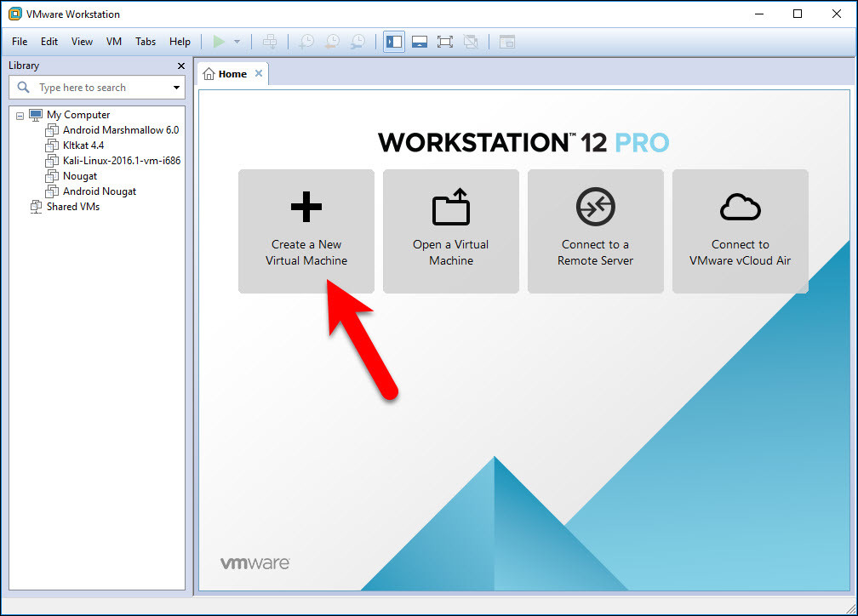Click Create a New Virtual Machine tile
858x616 pixels.
(x=306, y=231)
